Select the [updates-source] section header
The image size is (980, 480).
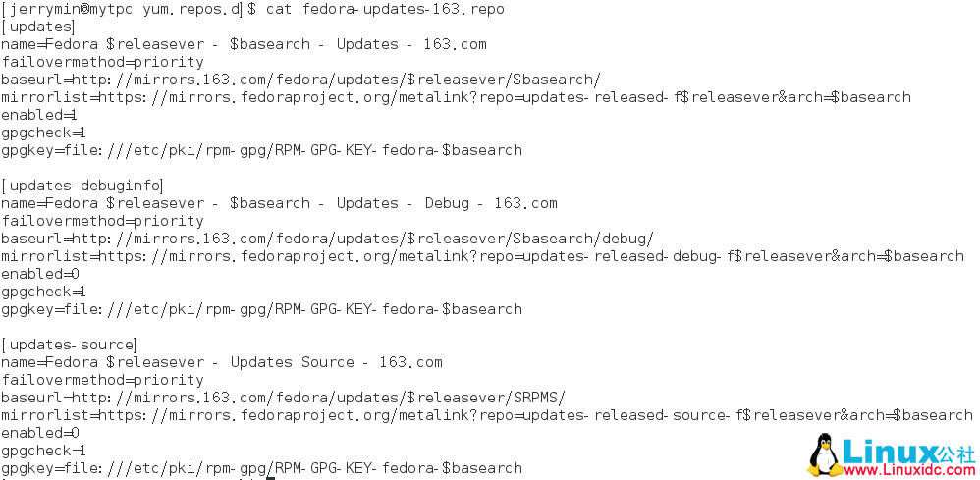(x=69, y=345)
